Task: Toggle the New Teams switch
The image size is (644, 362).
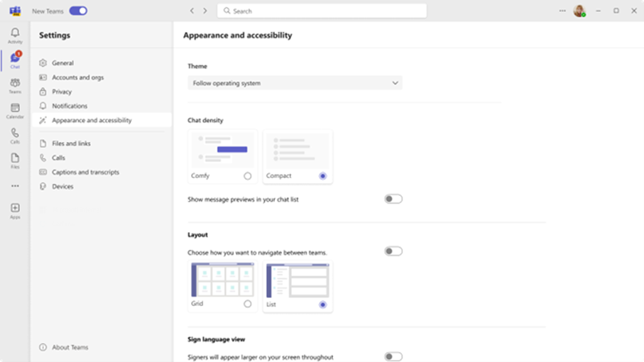Action: (78, 11)
